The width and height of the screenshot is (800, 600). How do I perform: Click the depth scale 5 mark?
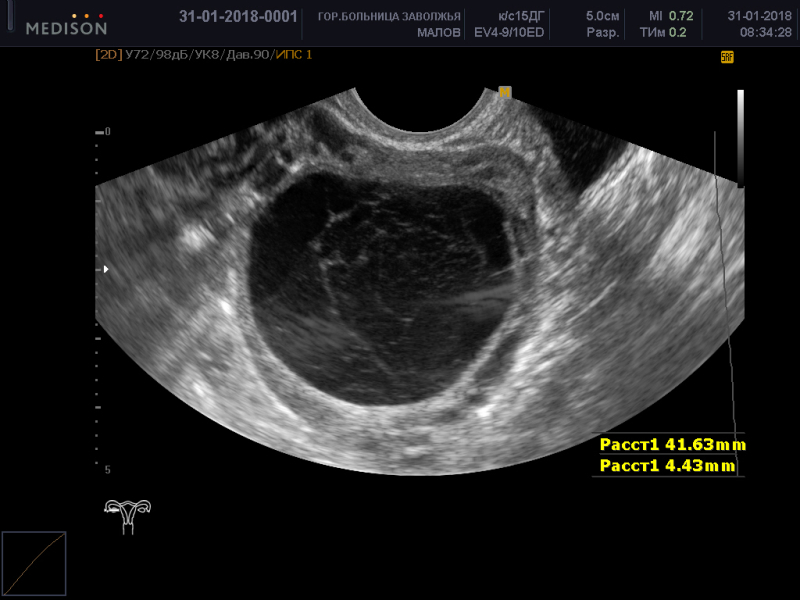pyautogui.click(x=108, y=470)
